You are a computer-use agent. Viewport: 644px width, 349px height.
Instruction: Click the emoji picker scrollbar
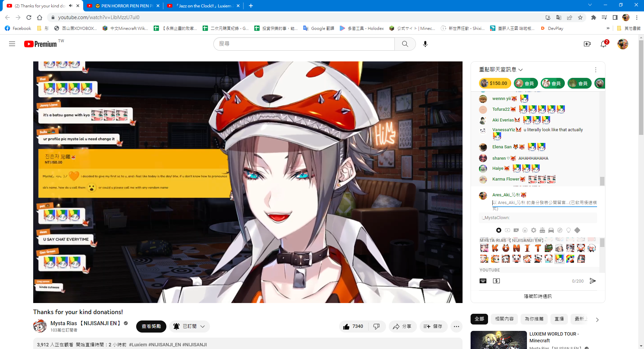pyautogui.click(x=602, y=243)
